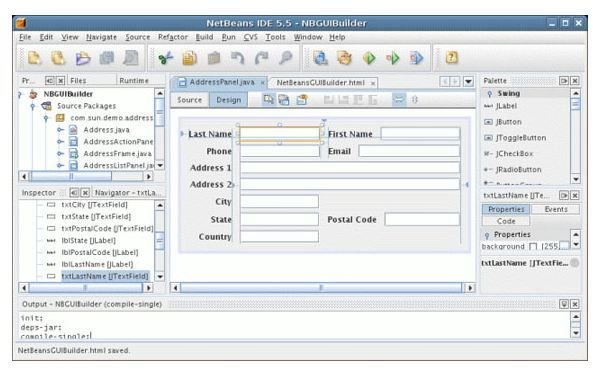
Task: Switch to the Files tab
Action: pos(78,81)
